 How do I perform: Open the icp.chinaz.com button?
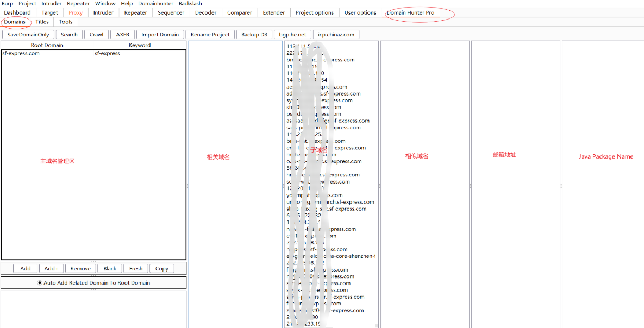(336, 34)
